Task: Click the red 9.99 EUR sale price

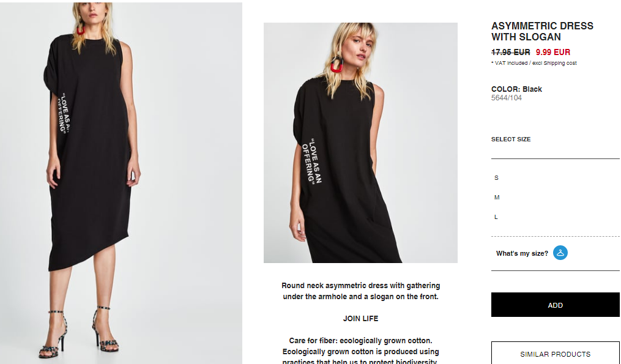Action: point(553,52)
